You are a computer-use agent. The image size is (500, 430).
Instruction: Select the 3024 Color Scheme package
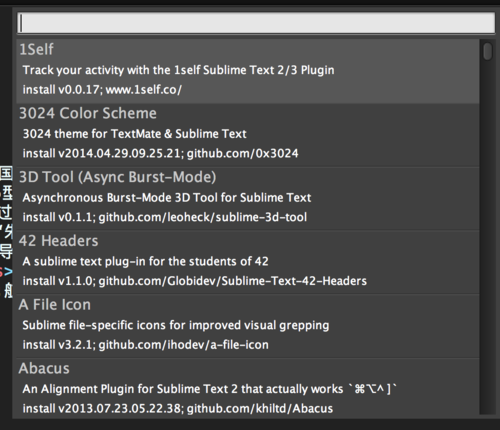coord(248,135)
